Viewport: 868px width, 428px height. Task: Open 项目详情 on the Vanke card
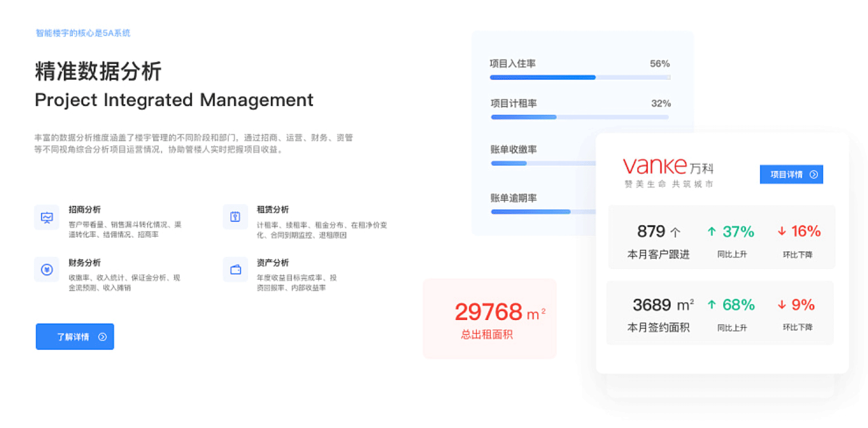(x=791, y=174)
